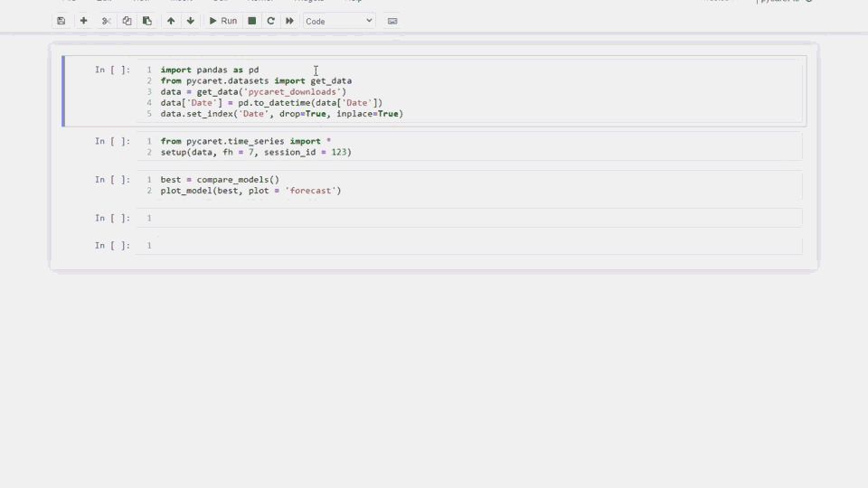The height and width of the screenshot is (488, 868).
Task: Move the selected cell down
Action: (190, 21)
